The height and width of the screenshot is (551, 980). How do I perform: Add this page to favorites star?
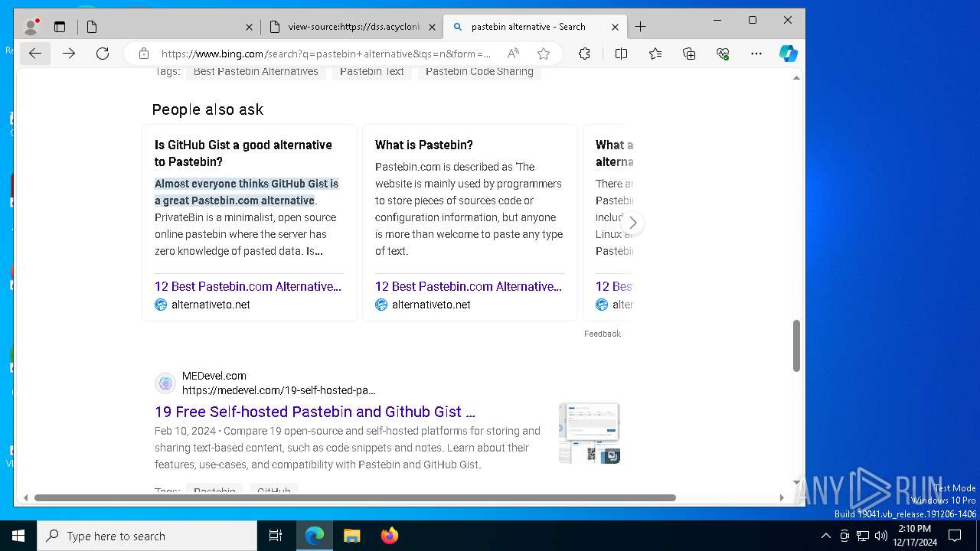[x=544, y=54]
